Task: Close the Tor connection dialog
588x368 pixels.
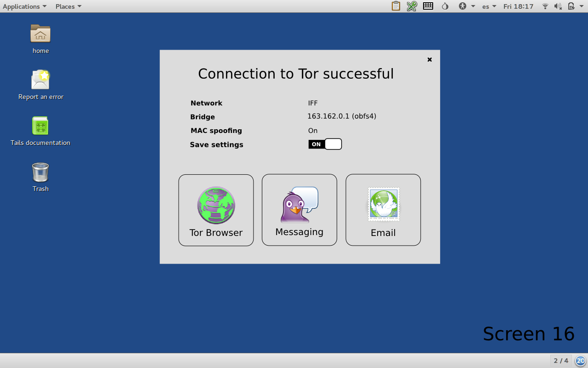Action: tap(430, 59)
